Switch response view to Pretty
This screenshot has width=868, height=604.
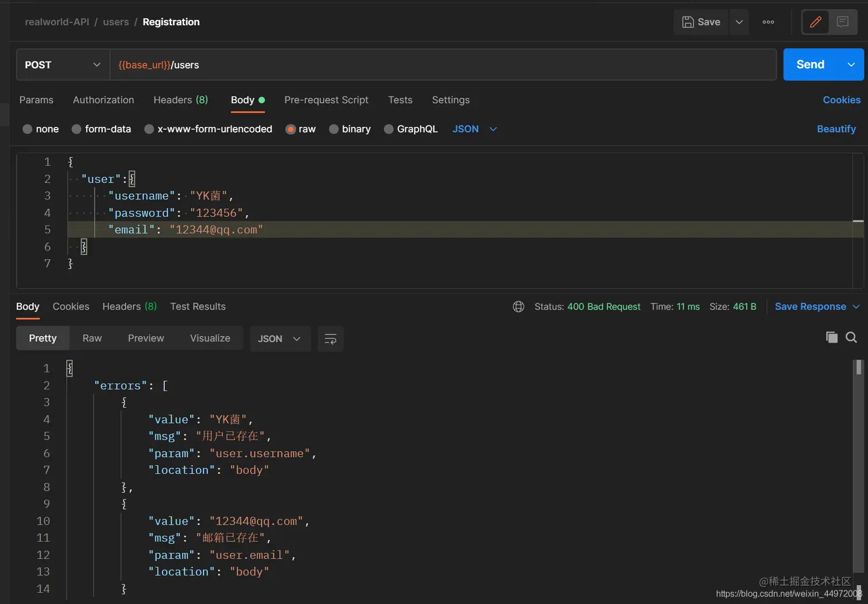tap(42, 338)
